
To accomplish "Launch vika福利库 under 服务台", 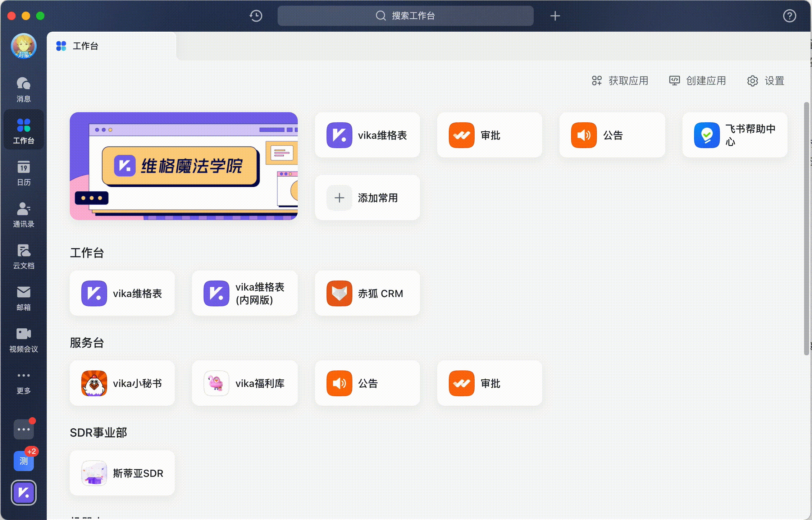I will pos(245,383).
